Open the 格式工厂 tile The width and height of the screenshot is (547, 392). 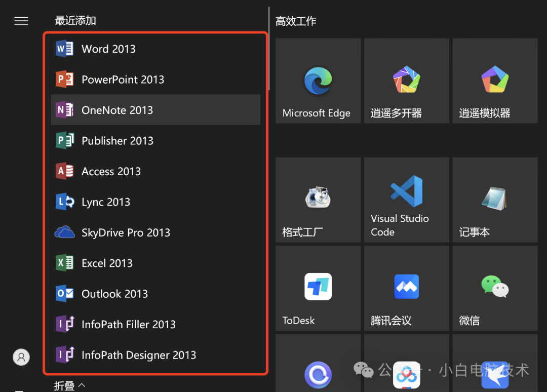tap(318, 200)
